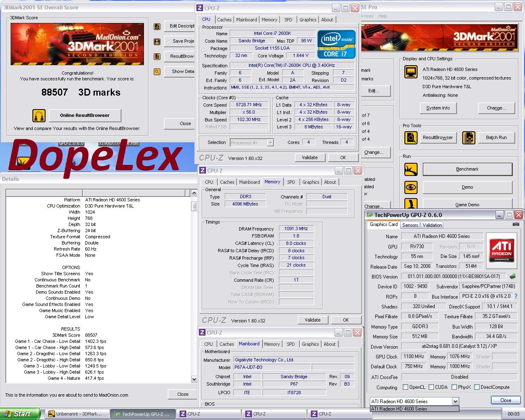Image resolution: width=525 pixels, height=420 pixels.
Task: Click the GPU-Z title bar icon
Action: pyautogui.click(x=370, y=215)
